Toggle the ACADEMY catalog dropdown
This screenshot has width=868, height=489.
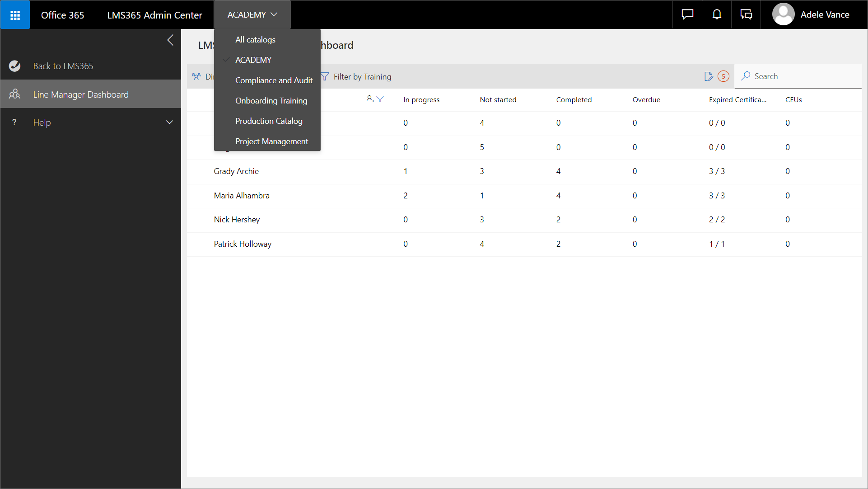tap(252, 15)
